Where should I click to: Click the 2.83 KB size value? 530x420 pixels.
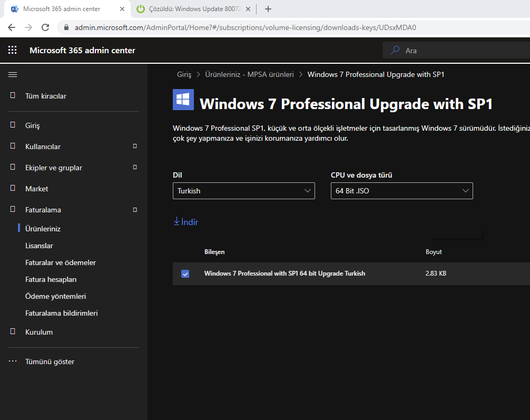click(436, 273)
